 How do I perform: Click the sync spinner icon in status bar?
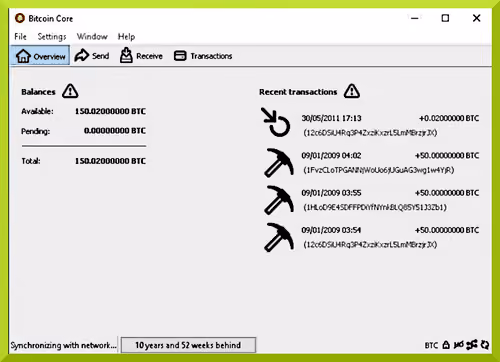click(x=485, y=345)
